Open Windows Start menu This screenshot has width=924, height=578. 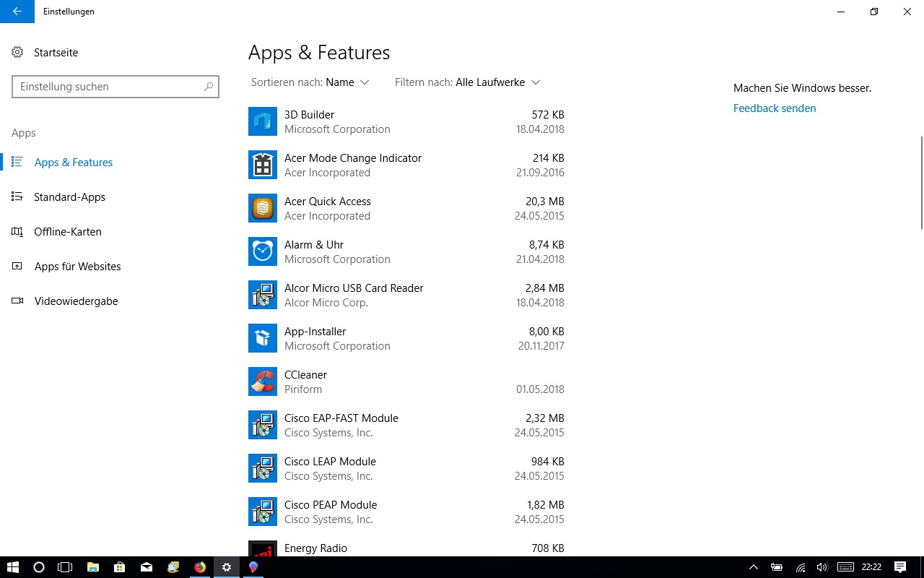click(x=13, y=567)
